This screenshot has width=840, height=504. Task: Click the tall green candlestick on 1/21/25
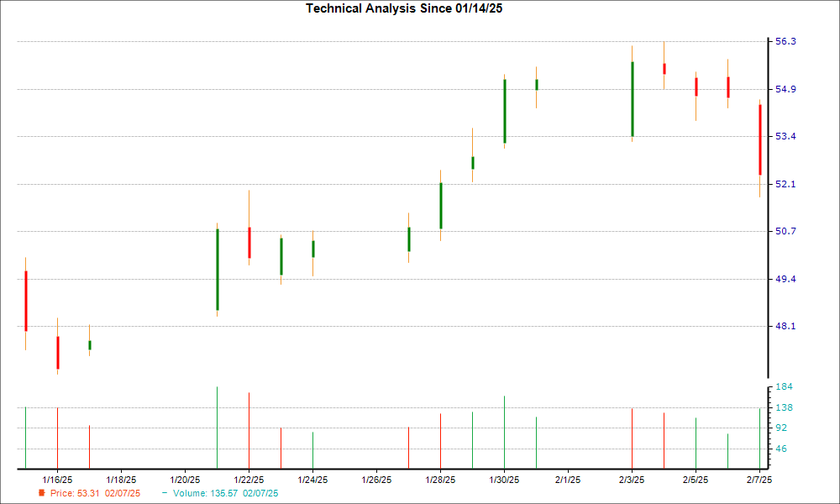(x=217, y=270)
